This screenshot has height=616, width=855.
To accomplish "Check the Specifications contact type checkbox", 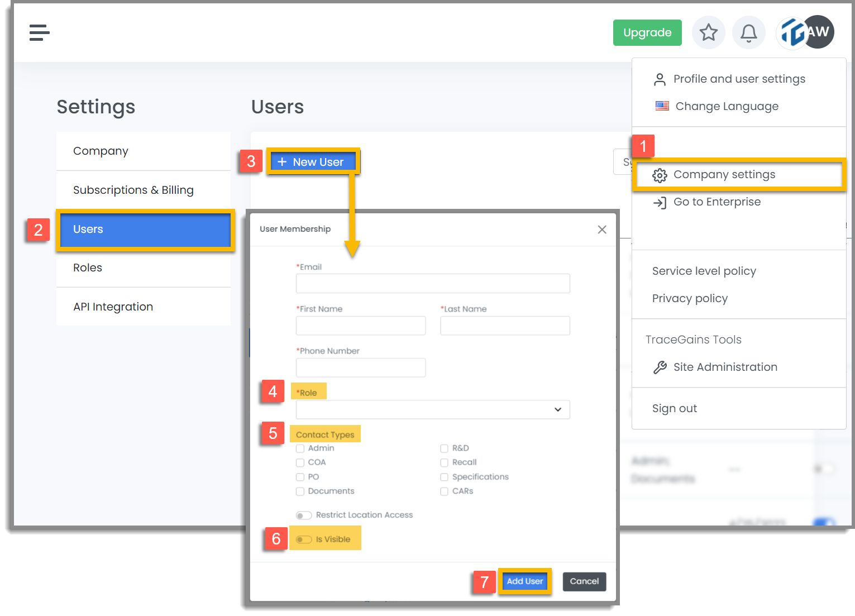I will click(444, 477).
